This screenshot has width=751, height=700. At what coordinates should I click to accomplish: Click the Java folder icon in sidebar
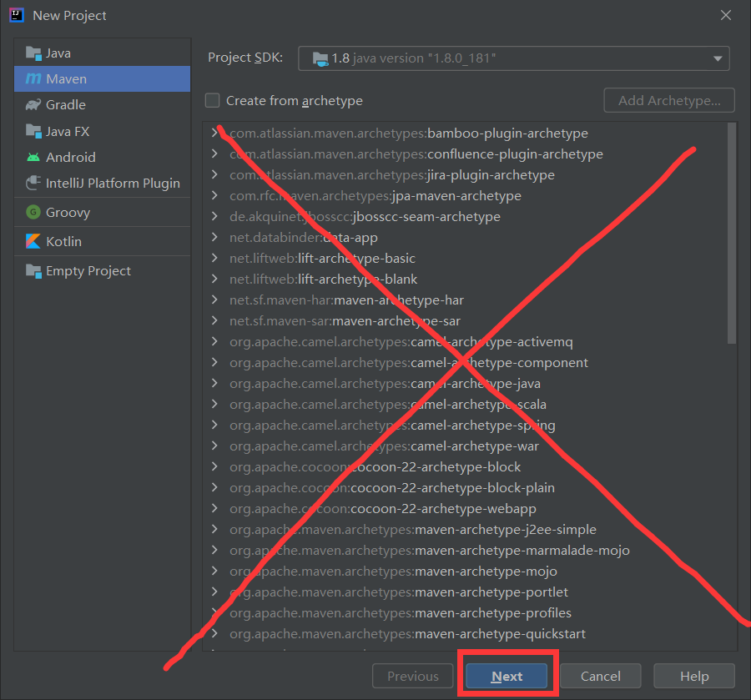33,53
